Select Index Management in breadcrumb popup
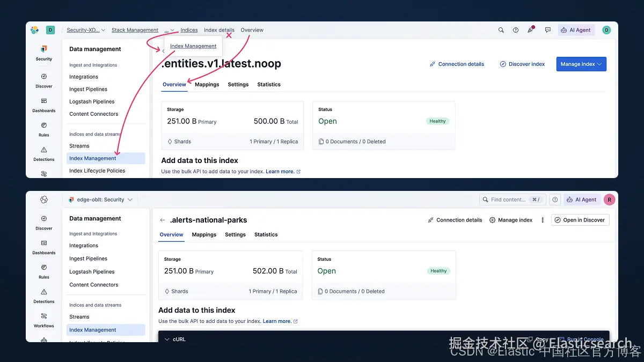The height and width of the screenshot is (362, 644). click(x=193, y=46)
